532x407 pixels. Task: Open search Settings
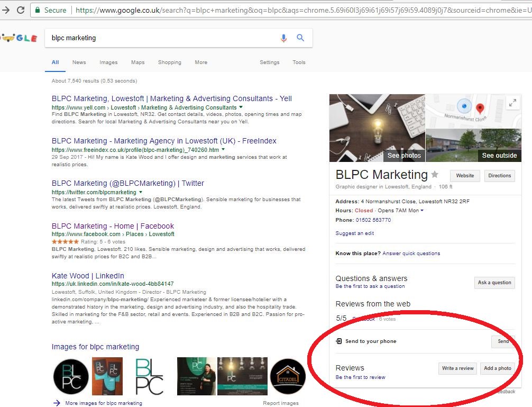(270, 62)
